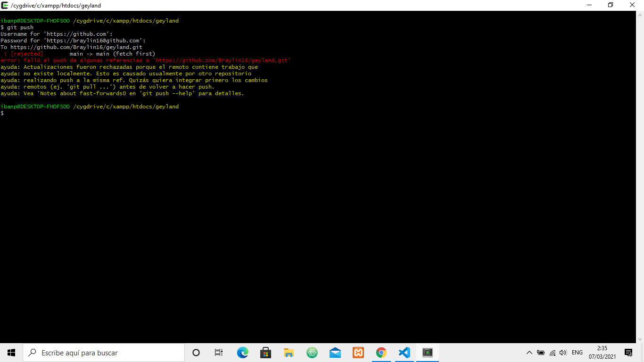Viewport: 644px width, 362px height.
Task: Click the 'ayuda: no existe localmente' line
Action: tap(126, 74)
